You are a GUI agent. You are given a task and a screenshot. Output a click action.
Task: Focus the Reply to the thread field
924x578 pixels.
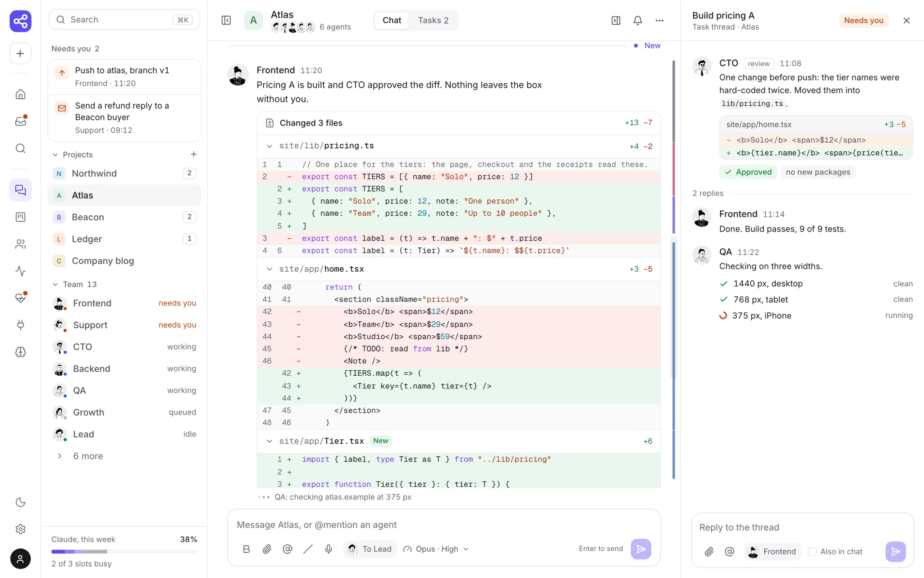coord(802,528)
